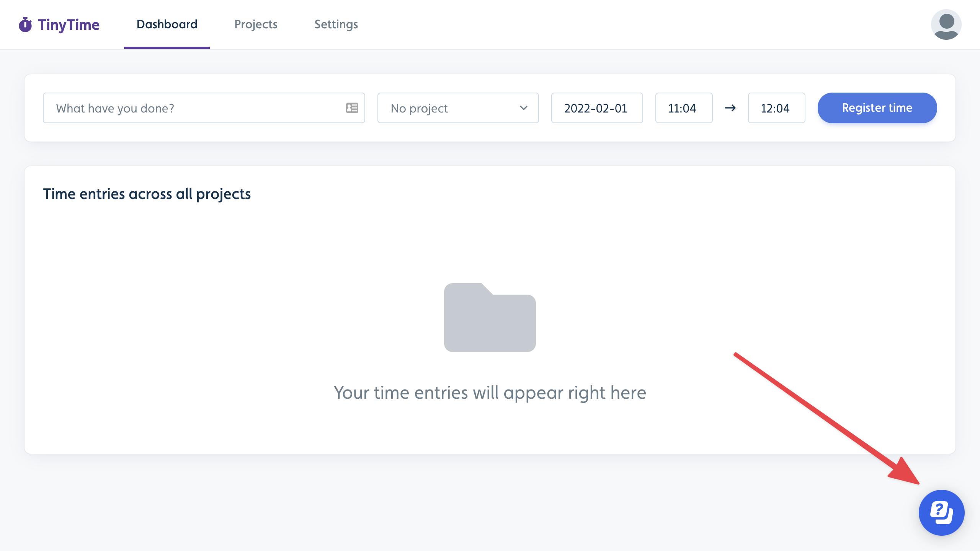Click the empty folder illustration

pos(490,317)
